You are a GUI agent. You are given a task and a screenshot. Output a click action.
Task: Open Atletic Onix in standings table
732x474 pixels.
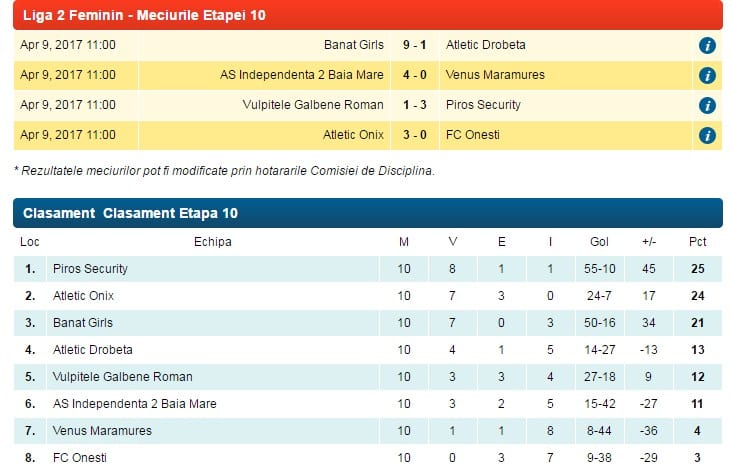(83, 296)
